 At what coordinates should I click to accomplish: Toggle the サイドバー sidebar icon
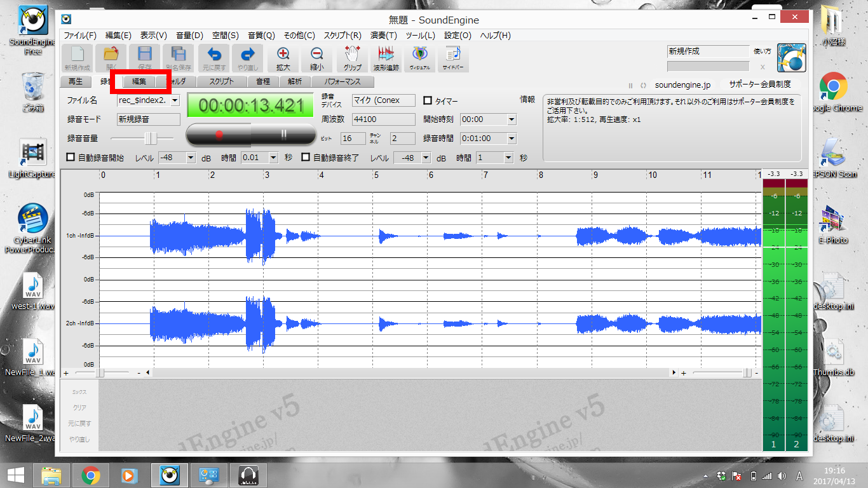coord(452,58)
